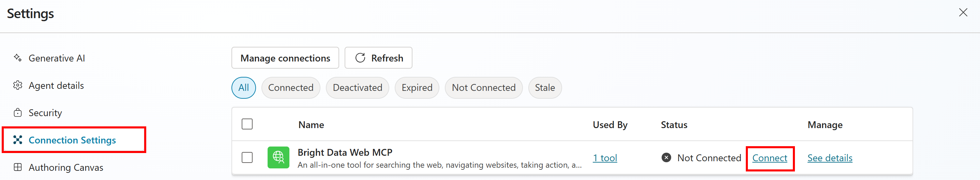Image resolution: width=980 pixels, height=180 pixels.
Task: Toggle the select-all header checkbox
Action: click(247, 124)
